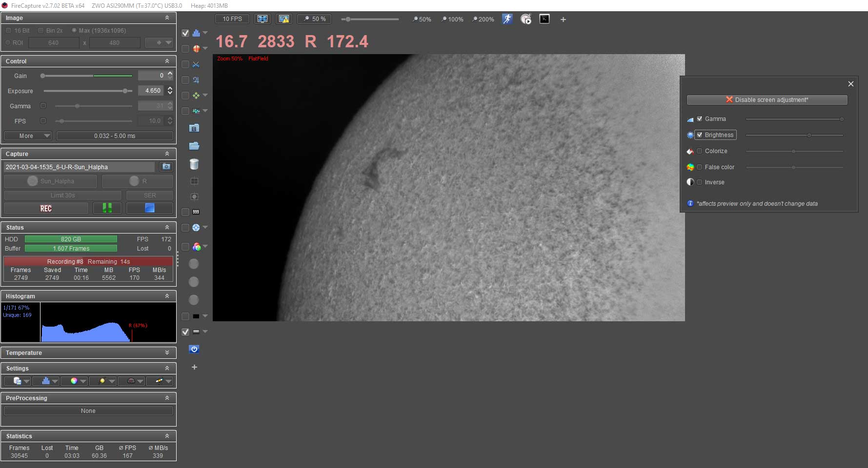Expand the Temperature panel

tap(167, 353)
